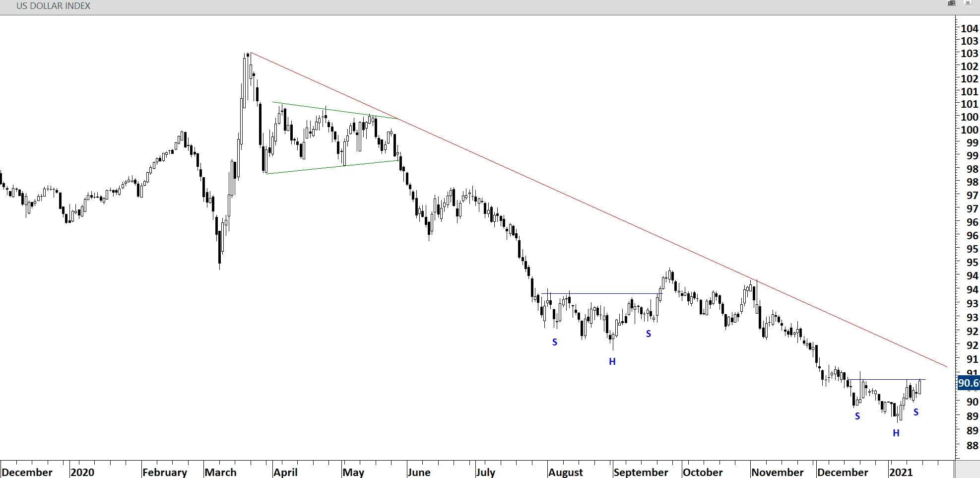Click the 88 value on the price axis

[972, 445]
